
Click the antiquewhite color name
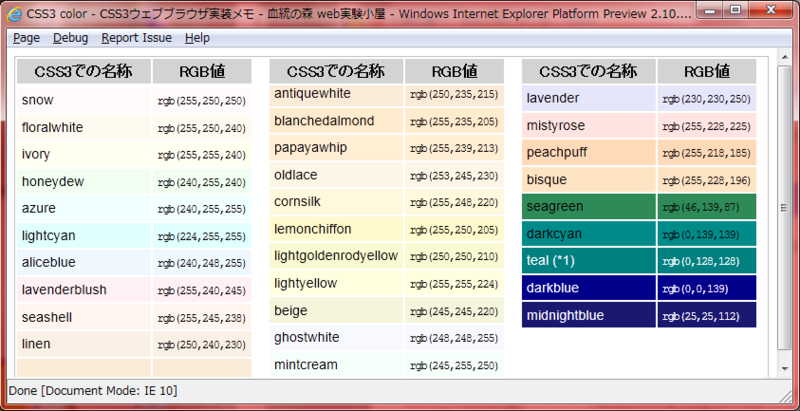coord(312,93)
